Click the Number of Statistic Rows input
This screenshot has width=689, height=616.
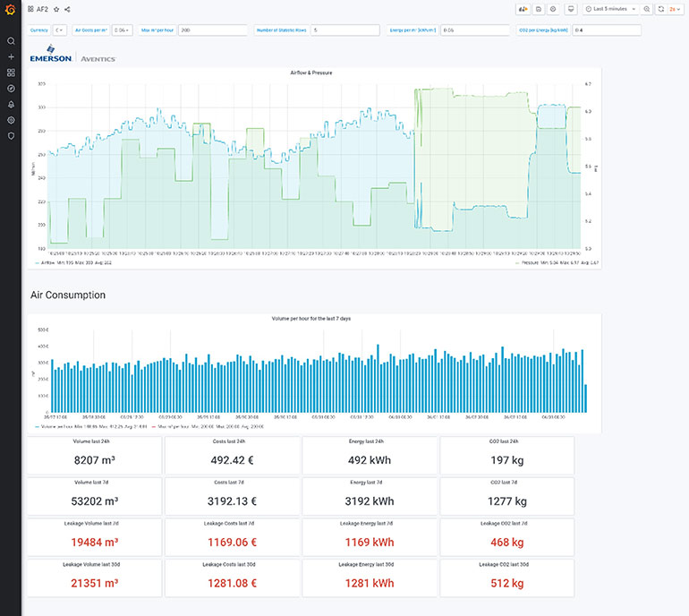coord(344,30)
